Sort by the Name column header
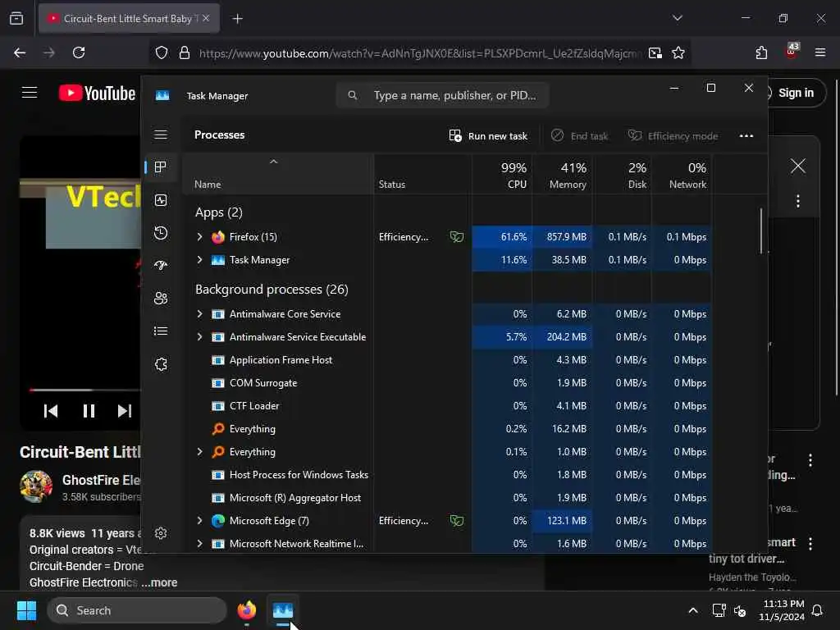The width and height of the screenshot is (840, 630). [x=278, y=175]
